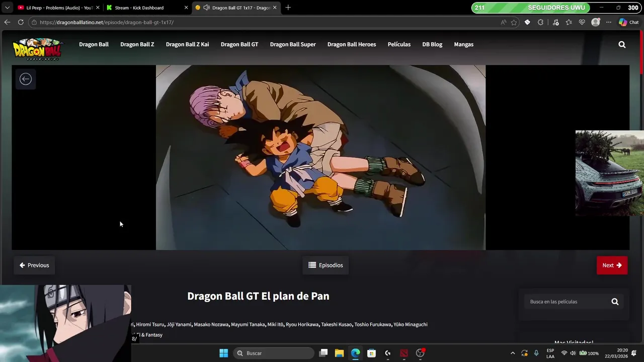Click the Ryou Horikawa cast link
This screenshot has width=644, height=362.
302,324
